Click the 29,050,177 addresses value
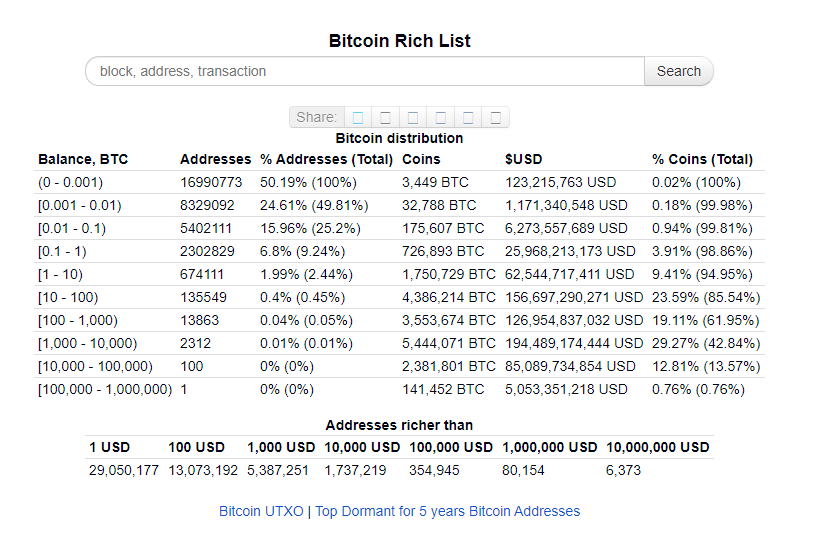Image resolution: width=819 pixels, height=549 pixels. (124, 470)
